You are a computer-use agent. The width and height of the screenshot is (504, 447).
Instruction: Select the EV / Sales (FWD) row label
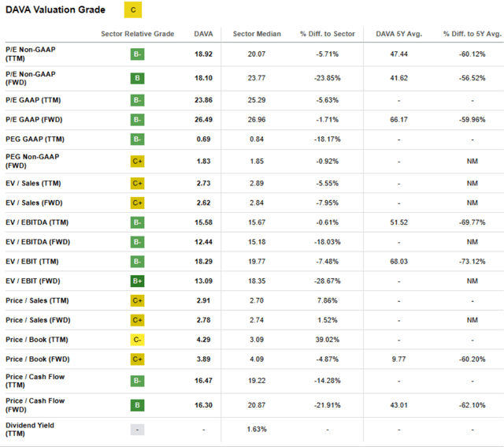34,203
